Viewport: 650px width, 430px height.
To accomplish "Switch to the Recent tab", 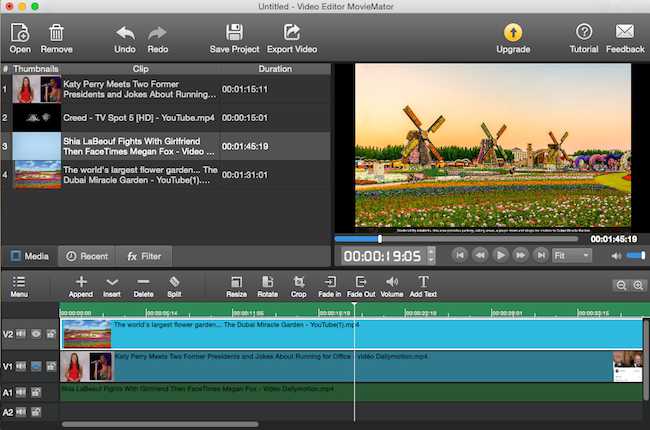I will pos(87,256).
